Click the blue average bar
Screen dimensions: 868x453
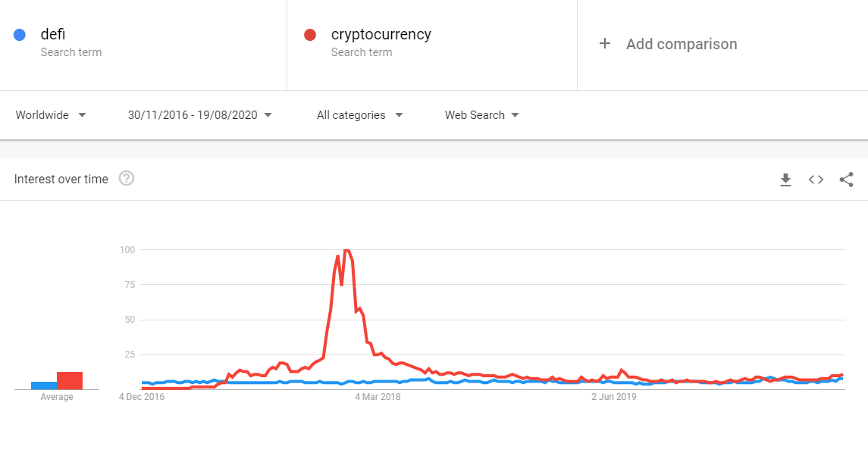44,385
